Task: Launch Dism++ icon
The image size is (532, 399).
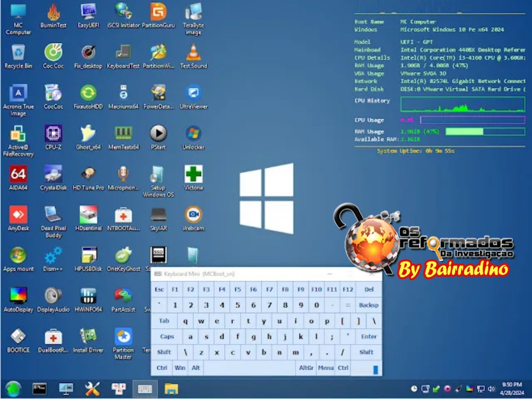Action: (53, 259)
